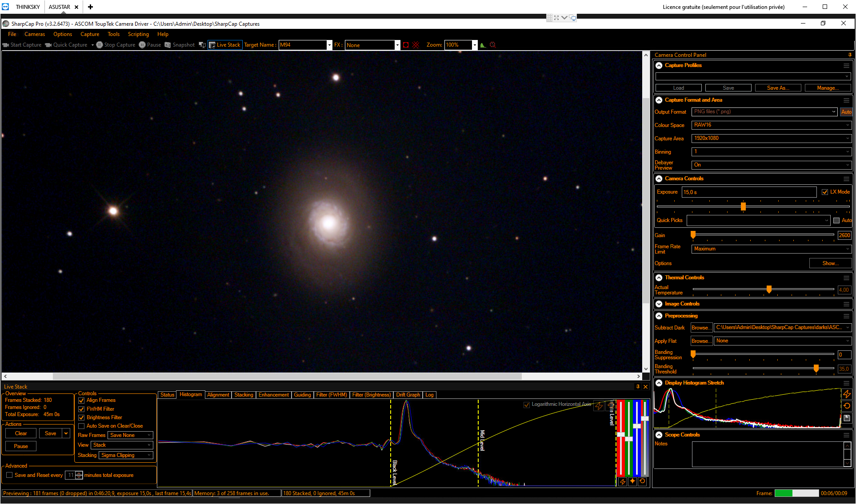Open the Cameras menu

click(x=35, y=34)
